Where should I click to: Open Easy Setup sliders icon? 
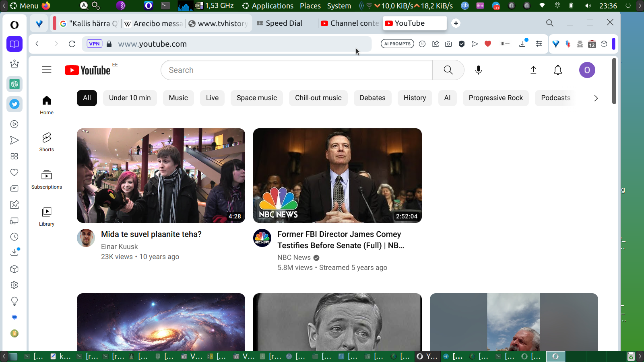[x=539, y=44]
